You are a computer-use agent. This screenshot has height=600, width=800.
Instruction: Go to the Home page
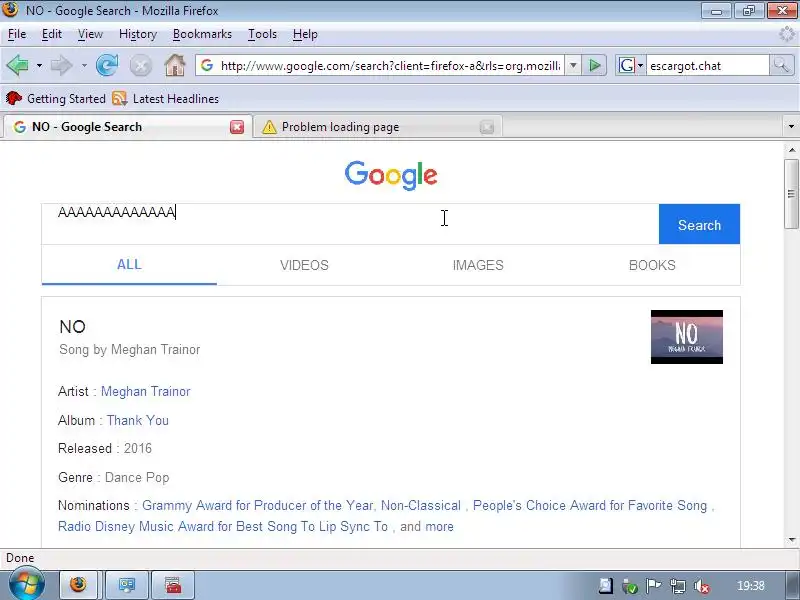175,65
